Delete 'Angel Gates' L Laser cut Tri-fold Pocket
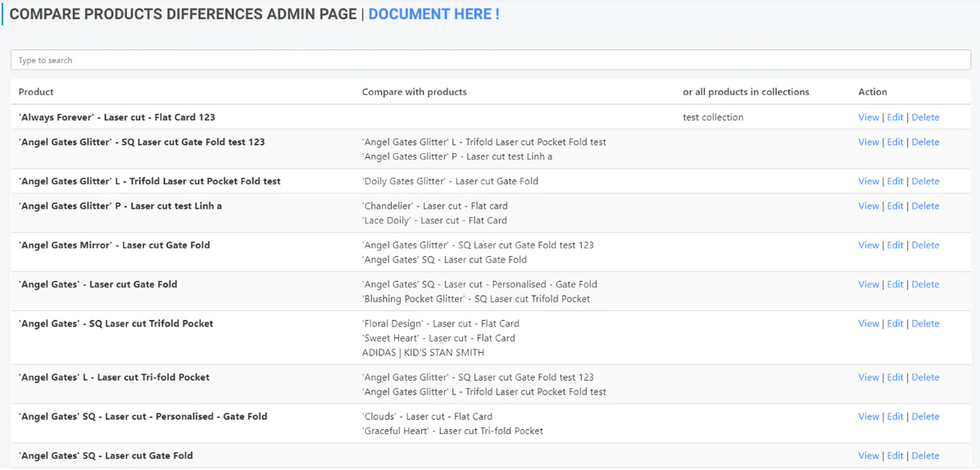 925,377
